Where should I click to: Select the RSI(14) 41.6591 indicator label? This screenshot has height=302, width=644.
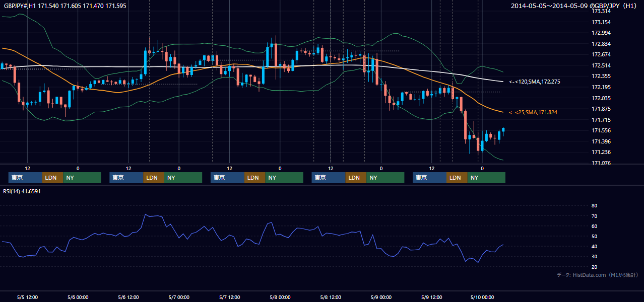tap(22, 191)
